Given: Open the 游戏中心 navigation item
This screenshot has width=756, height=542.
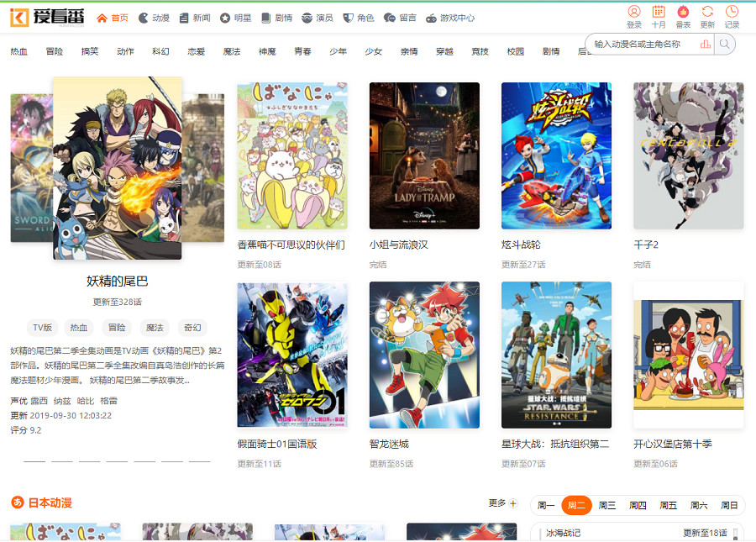Looking at the screenshot, I should [x=450, y=18].
